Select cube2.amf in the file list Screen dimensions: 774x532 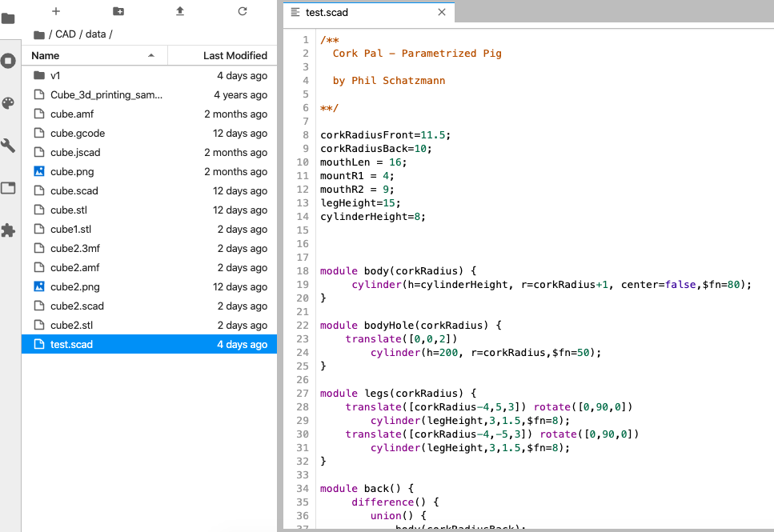pyautogui.click(x=149, y=268)
